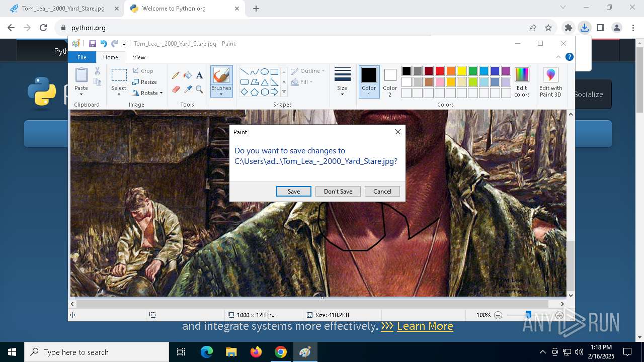Click the zoom in plus button in status bar
Screen dimensions: 644x362
click(559, 315)
